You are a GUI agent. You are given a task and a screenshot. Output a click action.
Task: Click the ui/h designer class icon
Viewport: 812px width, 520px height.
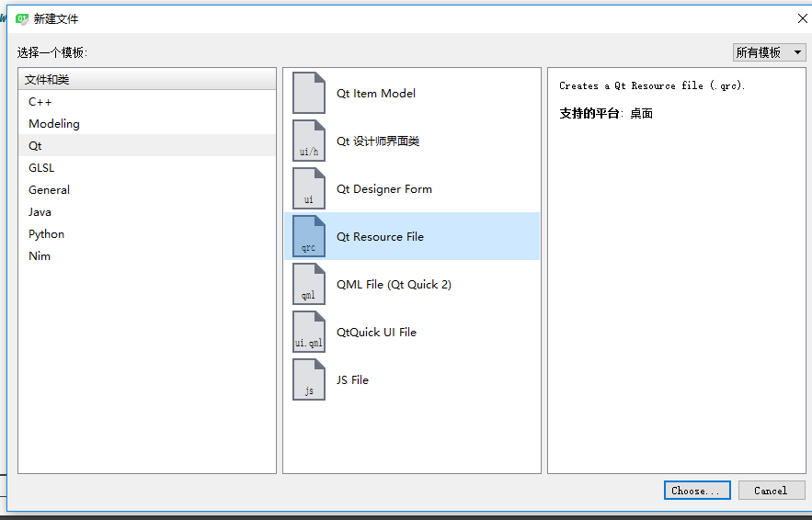point(309,141)
